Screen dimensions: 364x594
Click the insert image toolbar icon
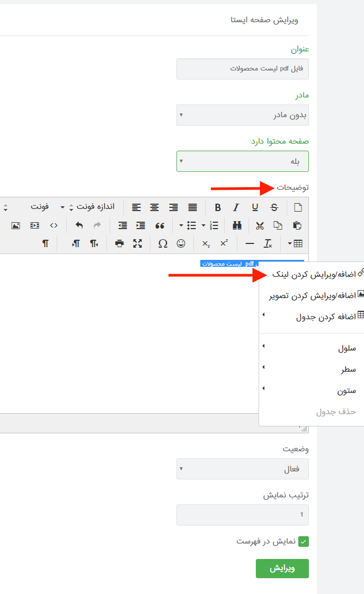[x=15, y=225]
